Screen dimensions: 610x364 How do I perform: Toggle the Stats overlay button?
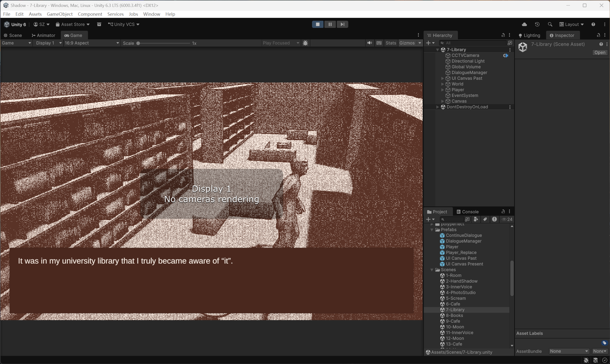pyautogui.click(x=390, y=43)
